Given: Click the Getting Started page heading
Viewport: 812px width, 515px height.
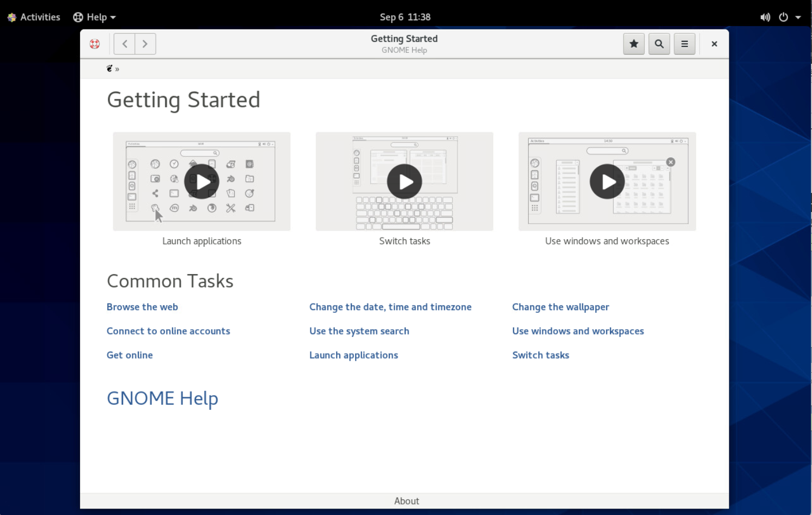Looking at the screenshot, I should tap(184, 100).
